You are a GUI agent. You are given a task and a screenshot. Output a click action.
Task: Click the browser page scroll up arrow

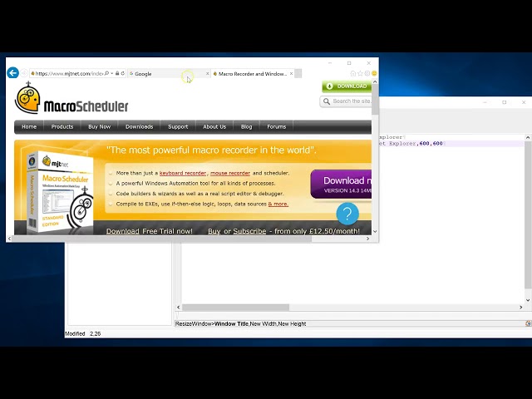coord(375,81)
